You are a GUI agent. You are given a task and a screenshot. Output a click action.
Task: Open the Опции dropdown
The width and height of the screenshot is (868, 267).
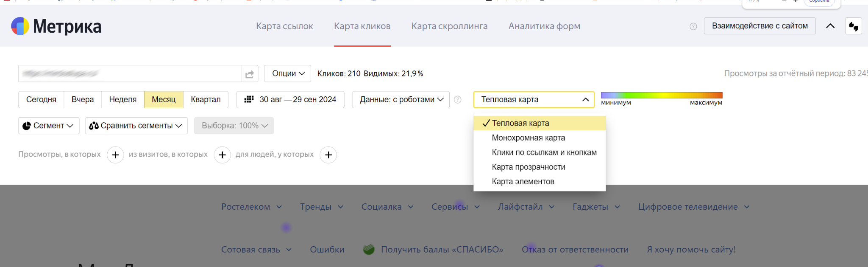tap(288, 73)
